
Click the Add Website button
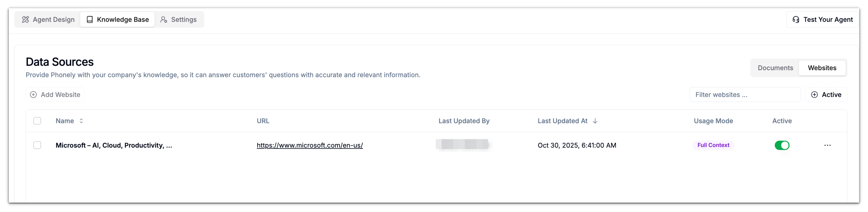tap(55, 94)
